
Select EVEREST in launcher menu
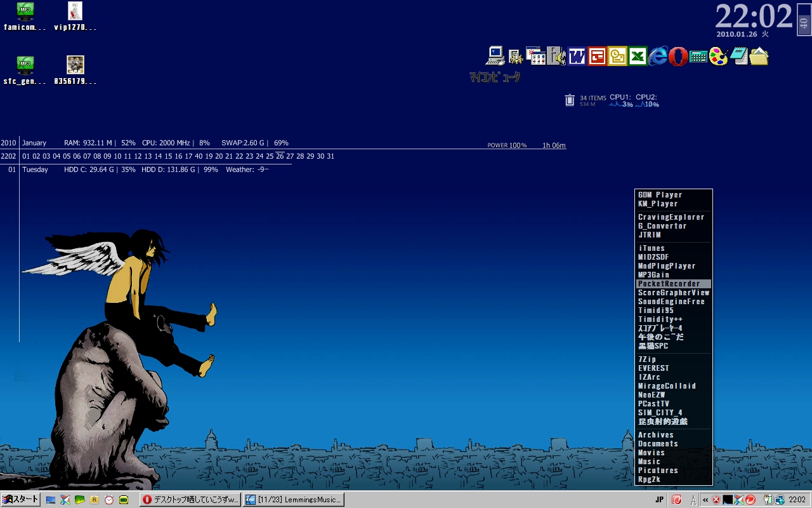[x=674, y=368]
